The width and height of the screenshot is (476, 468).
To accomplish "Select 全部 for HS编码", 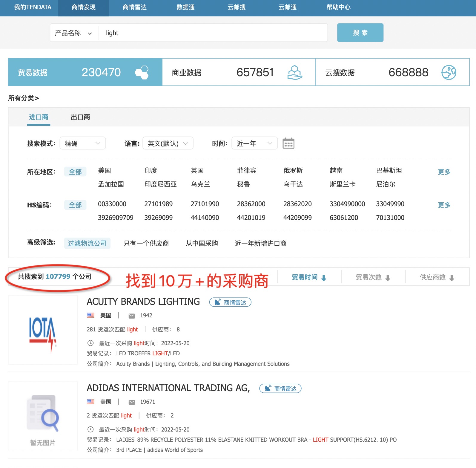I will click(75, 205).
